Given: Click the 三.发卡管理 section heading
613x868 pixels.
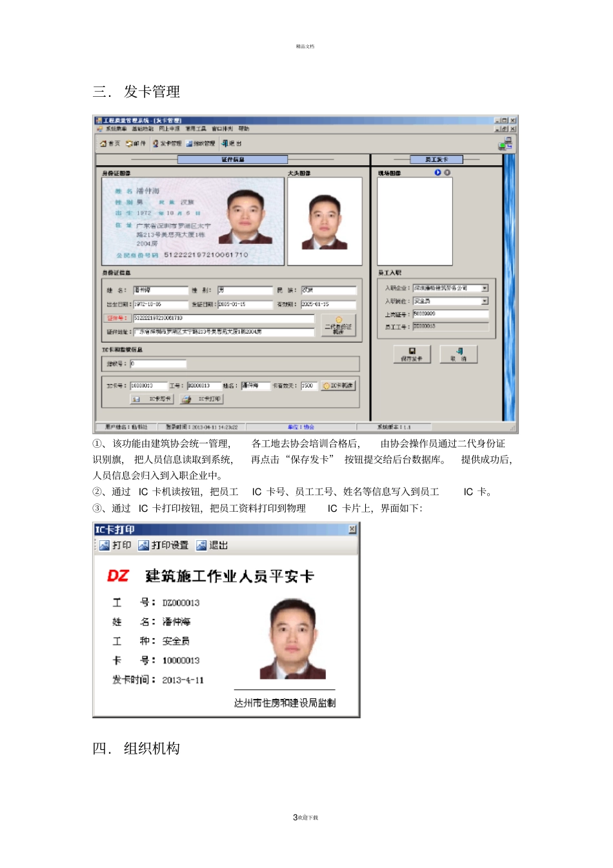Looking at the screenshot, I should 136,92.
